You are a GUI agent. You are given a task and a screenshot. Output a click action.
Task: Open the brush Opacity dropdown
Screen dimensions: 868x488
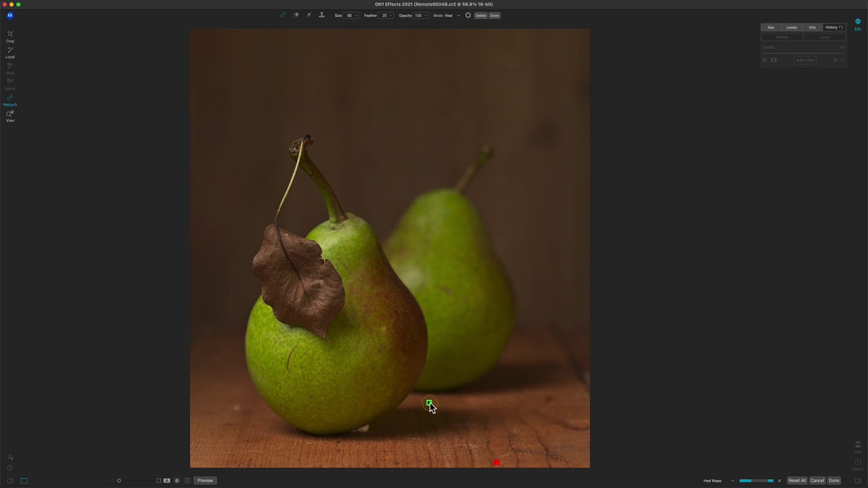pyautogui.click(x=420, y=15)
